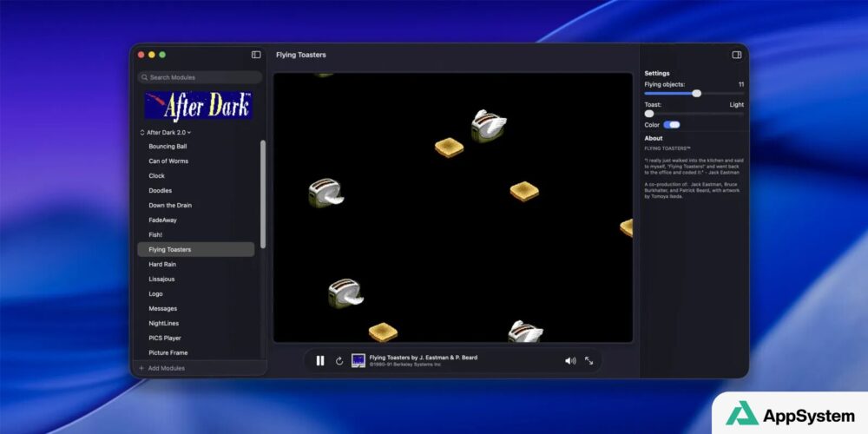Select the Clock module
Viewport: 868px width, 434px height.
(x=196, y=176)
